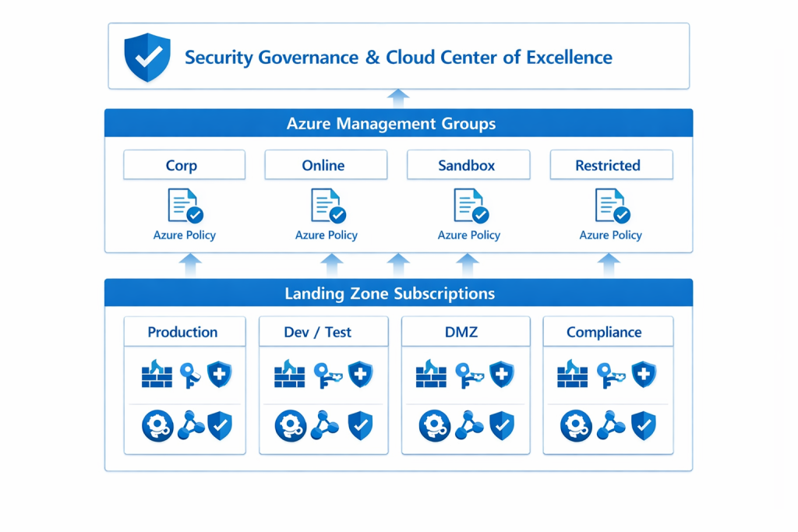Viewport: 798px width, 532px height.
Task: Click the shield plus icon in Dev / Test
Action: [360, 375]
